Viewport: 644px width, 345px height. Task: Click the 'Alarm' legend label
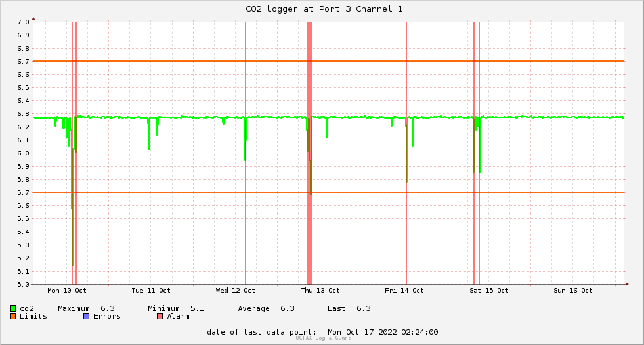click(179, 316)
